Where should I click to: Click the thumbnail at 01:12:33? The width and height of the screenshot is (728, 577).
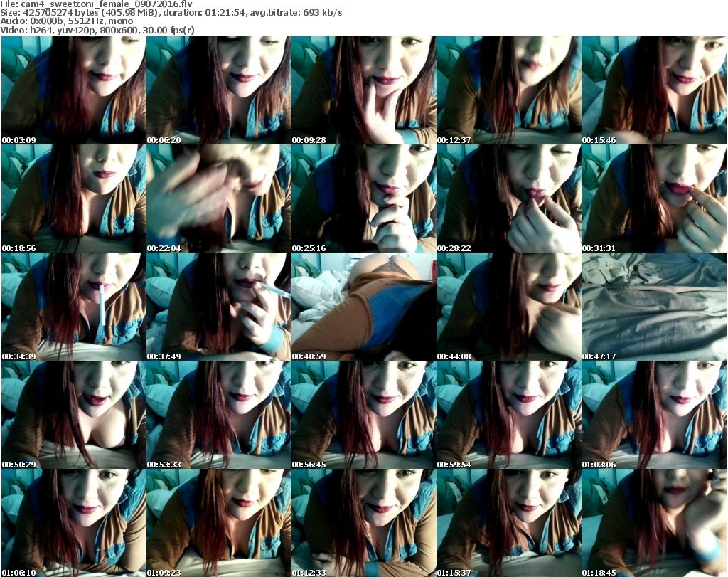363,523
